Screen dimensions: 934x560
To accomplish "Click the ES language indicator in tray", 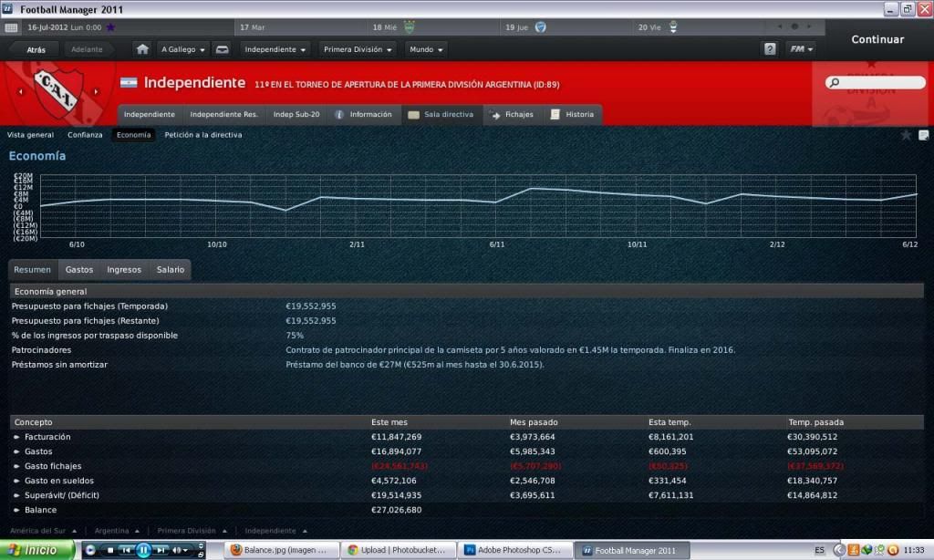I will pos(819,550).
